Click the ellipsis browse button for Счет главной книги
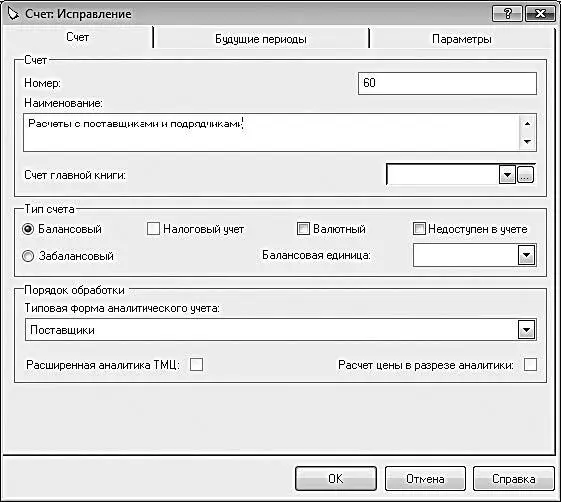 click(x=525, y=175)
